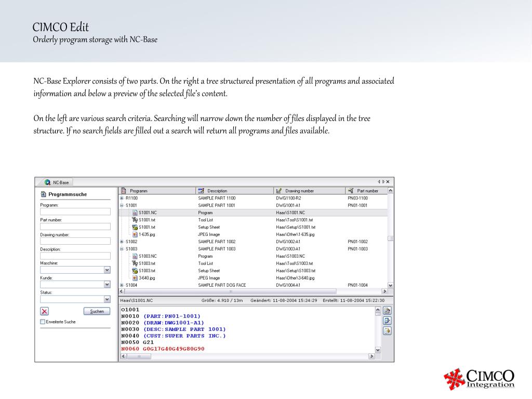Click the left tab-scroll arrow in NC-Base title strip
Image resolution: width=532 pixels, height=399 pixels.
pyautogui.click(x=379, y=182)
